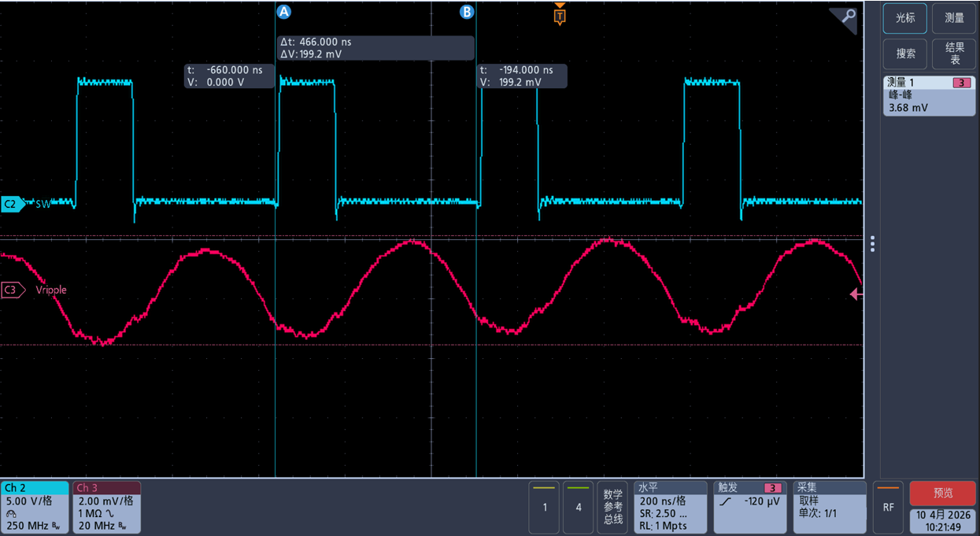980x536 pixels.
Task: Open the 测量 1 peak-to-peak badge
Action: coord(929,95)
